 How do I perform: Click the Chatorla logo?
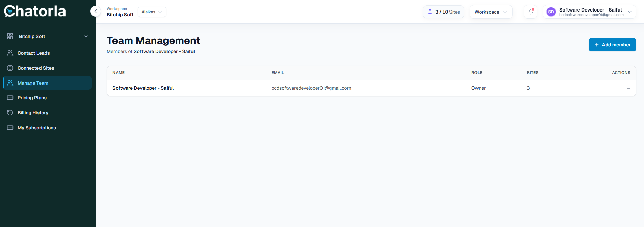point(35,11)
